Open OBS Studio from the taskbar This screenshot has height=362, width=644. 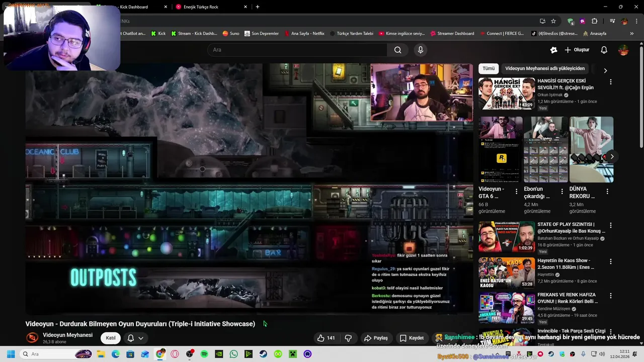(190, 354)
